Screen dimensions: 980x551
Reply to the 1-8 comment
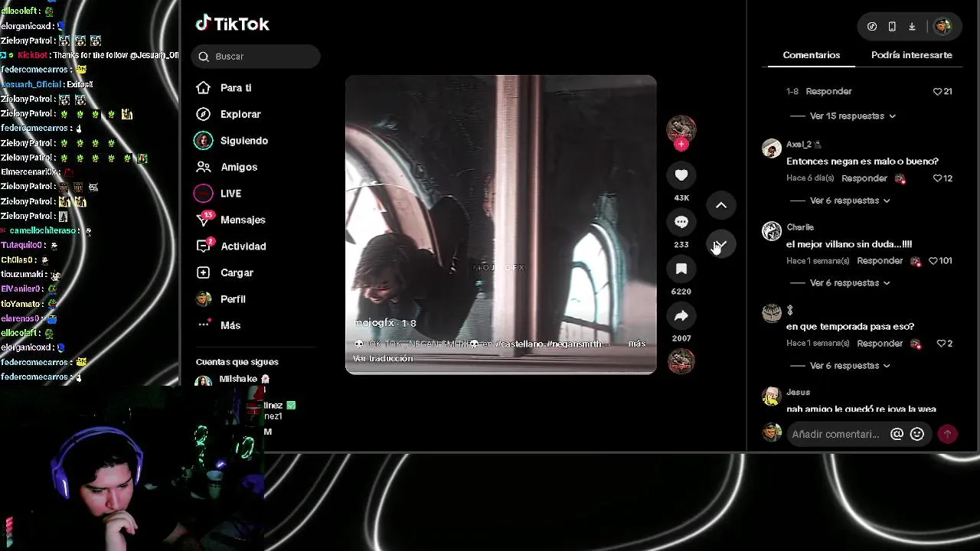coord(828,91)
